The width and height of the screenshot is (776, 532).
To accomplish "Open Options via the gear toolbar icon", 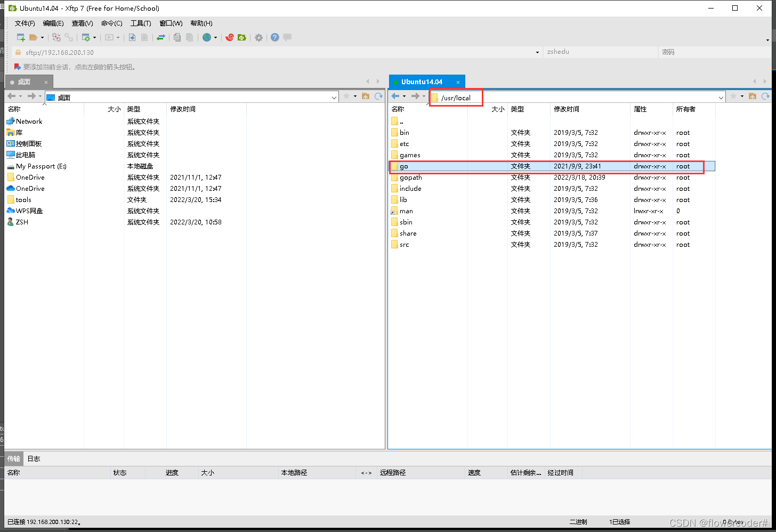I will click(258, 37).
